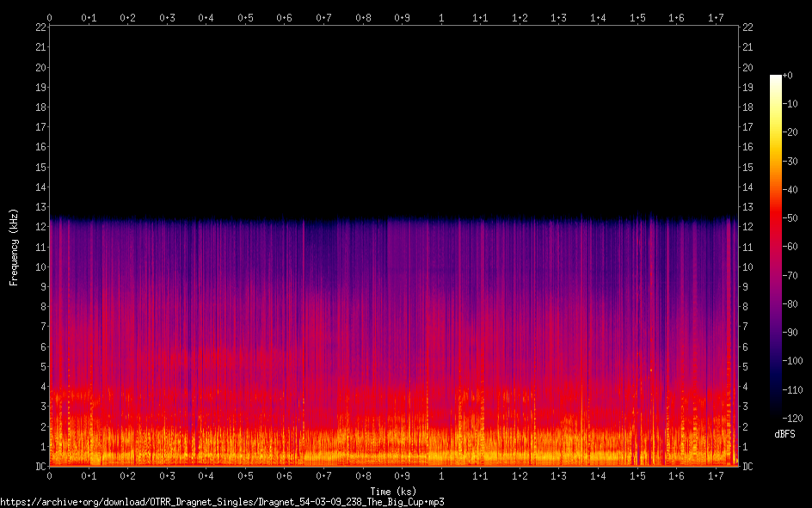Click the "Time (ks)" axis label
Viewport: 812px width, 508px height.
pyautogui.click(x=393, y=492)
